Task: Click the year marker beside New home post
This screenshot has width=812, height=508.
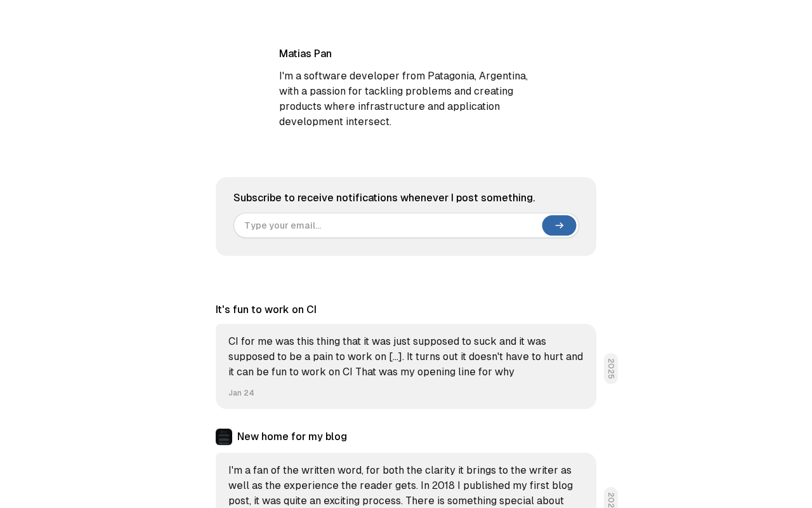Action: coord(611,499)
